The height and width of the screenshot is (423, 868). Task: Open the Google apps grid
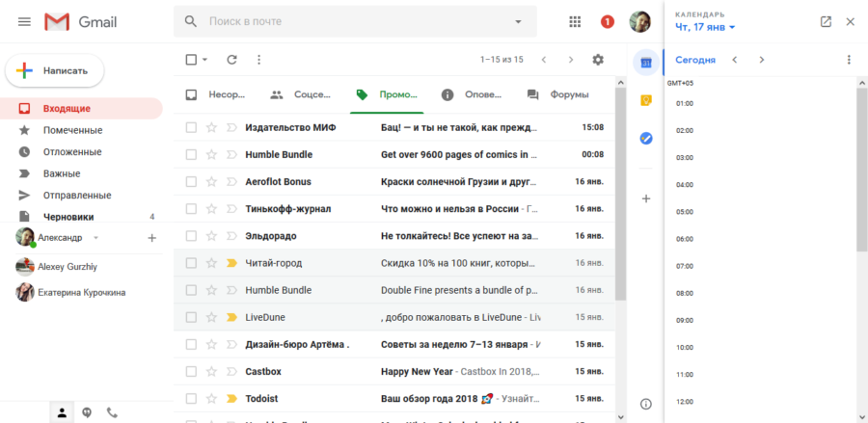coord(575,21)
